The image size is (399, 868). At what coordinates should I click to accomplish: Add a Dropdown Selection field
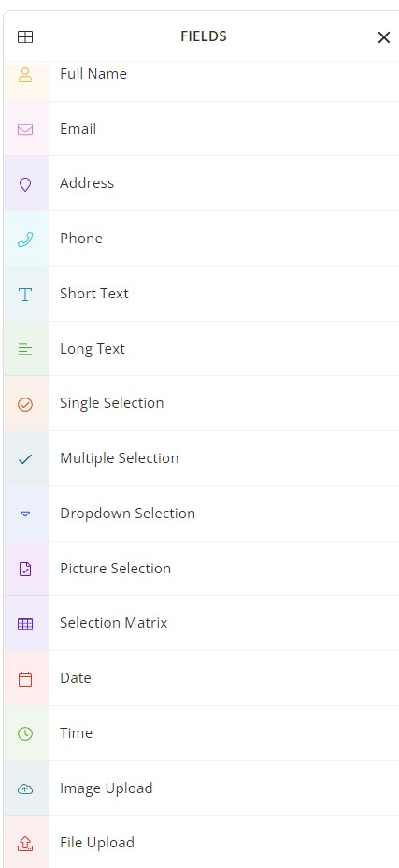[201, 514]
